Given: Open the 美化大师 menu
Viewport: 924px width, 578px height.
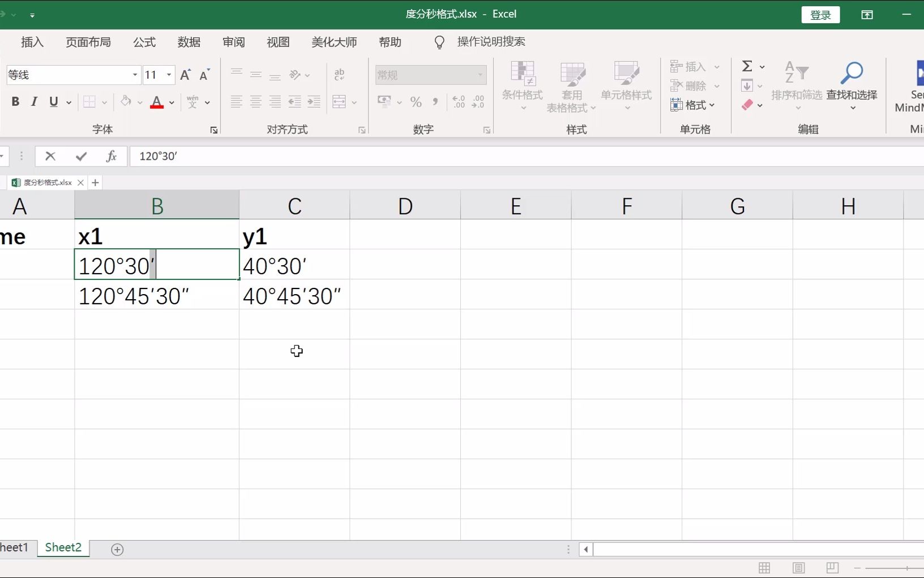Looking at the screenshot, I should tap(334, 41).
